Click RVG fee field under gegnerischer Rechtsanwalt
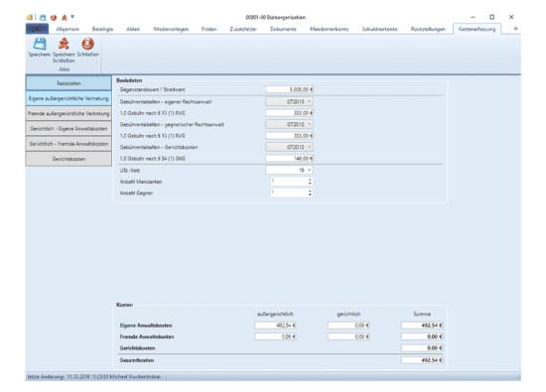 (289, 135)
